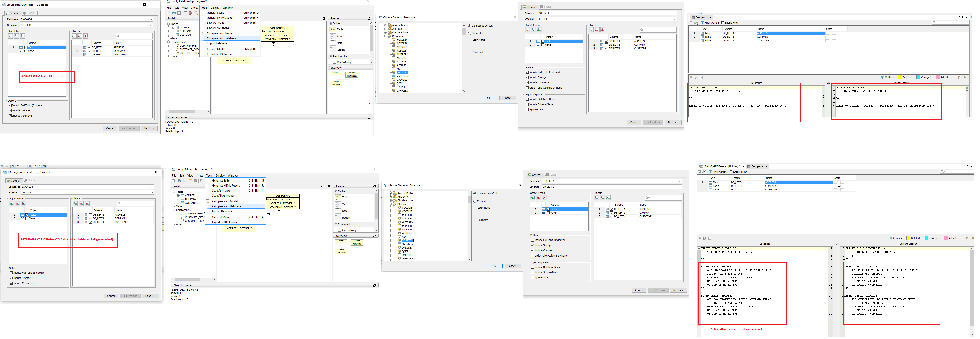The height and width of the screenshot is (339, 980).
Task: Click yellow Deleted color swatch in lower Compare panel
Action: coord(908,238)
